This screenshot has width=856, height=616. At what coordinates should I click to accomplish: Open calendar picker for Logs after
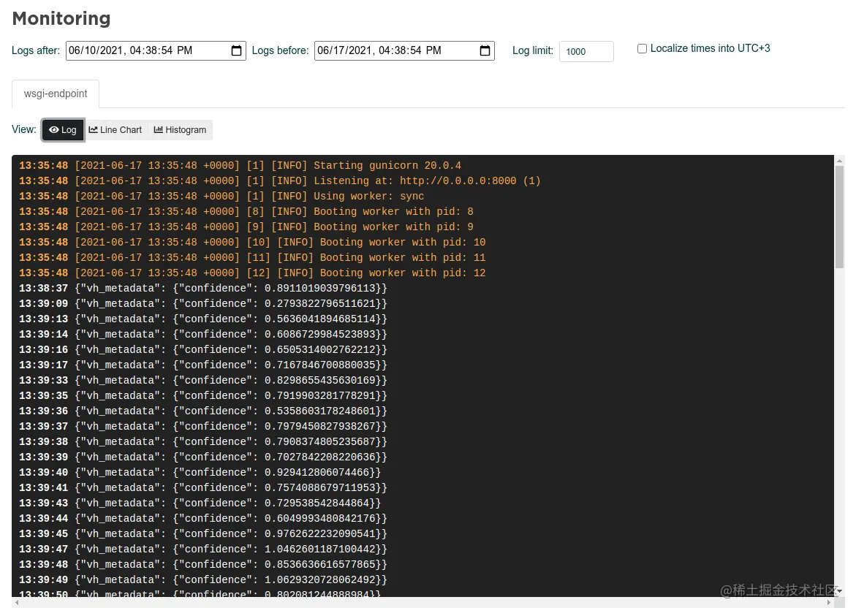click(x=236, y=50)
